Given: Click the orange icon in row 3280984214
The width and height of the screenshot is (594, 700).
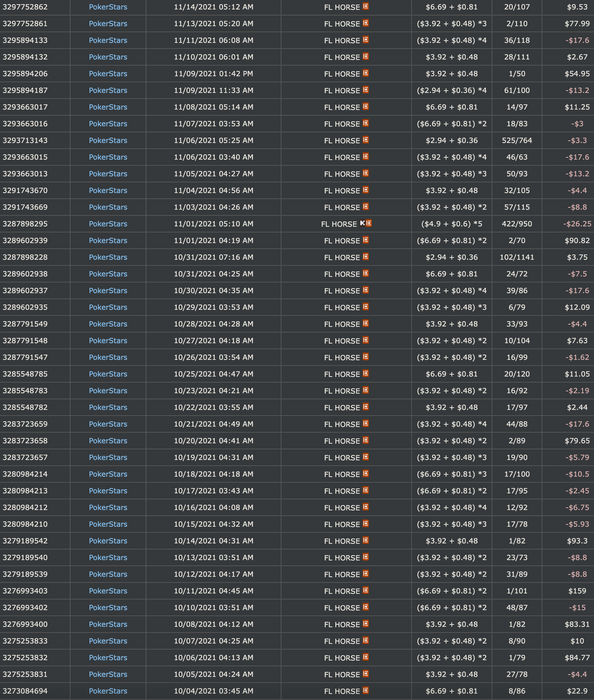Looking at the screenshot, I should click(x=366, y=474).
